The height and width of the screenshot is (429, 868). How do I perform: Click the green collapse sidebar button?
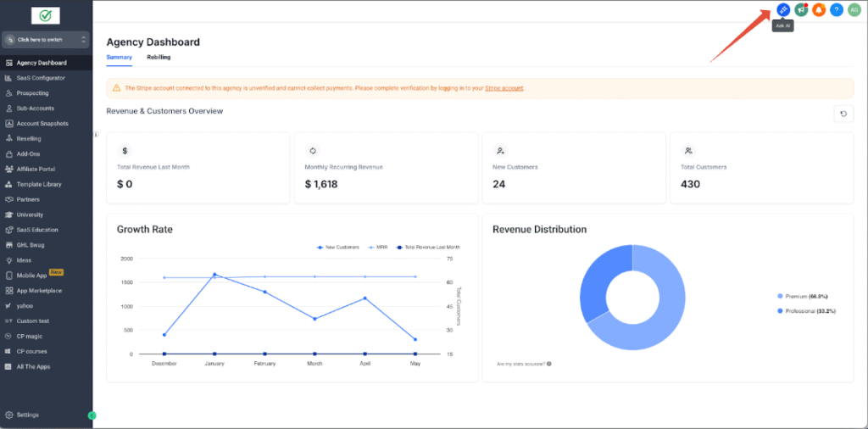click(92, 415)
